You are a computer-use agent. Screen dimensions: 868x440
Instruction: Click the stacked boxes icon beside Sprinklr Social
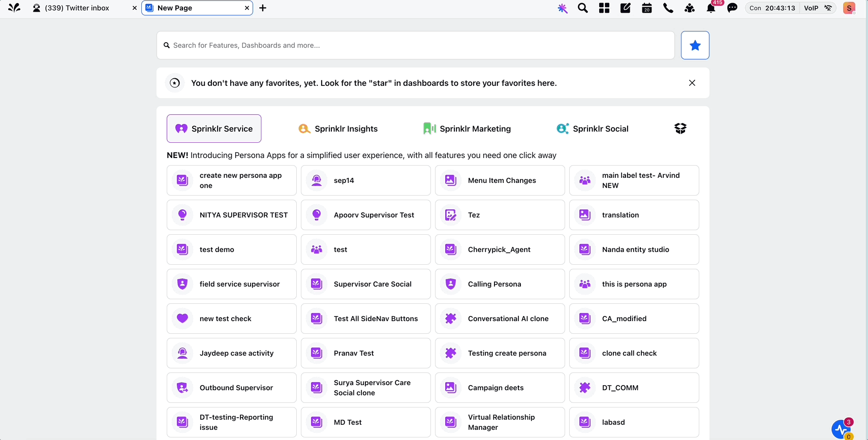click(680, 129)
